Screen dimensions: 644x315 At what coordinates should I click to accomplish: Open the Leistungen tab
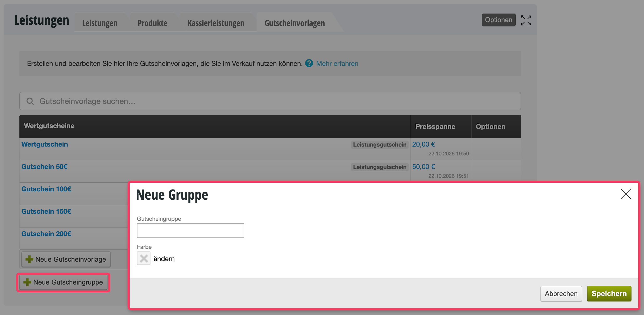pos(100,23)
